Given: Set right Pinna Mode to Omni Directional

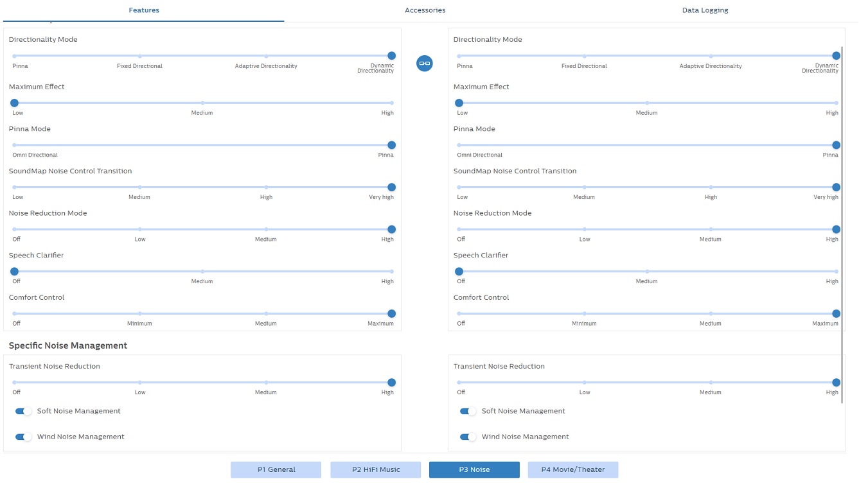Looking at the screenshot, I should (459, 145).
